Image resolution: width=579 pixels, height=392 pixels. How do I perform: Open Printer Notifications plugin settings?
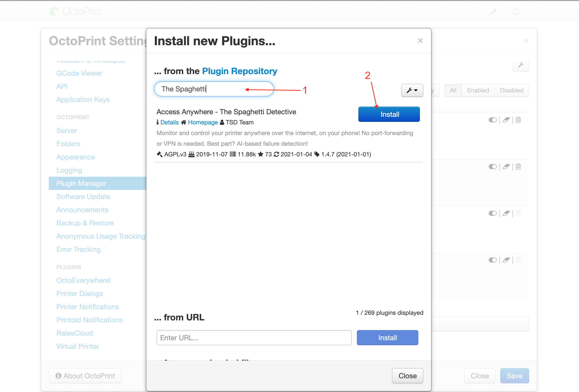88,307
